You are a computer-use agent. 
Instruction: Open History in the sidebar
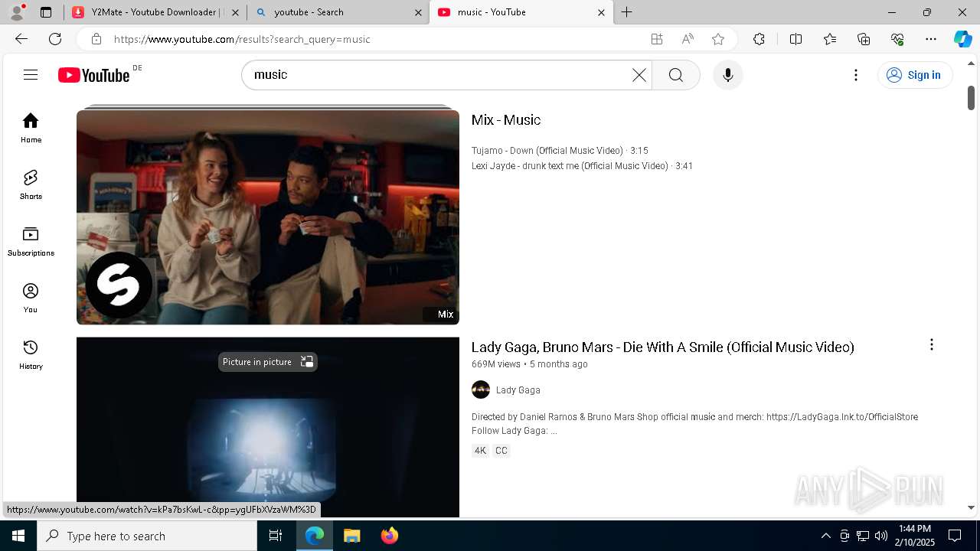[31, 354]
